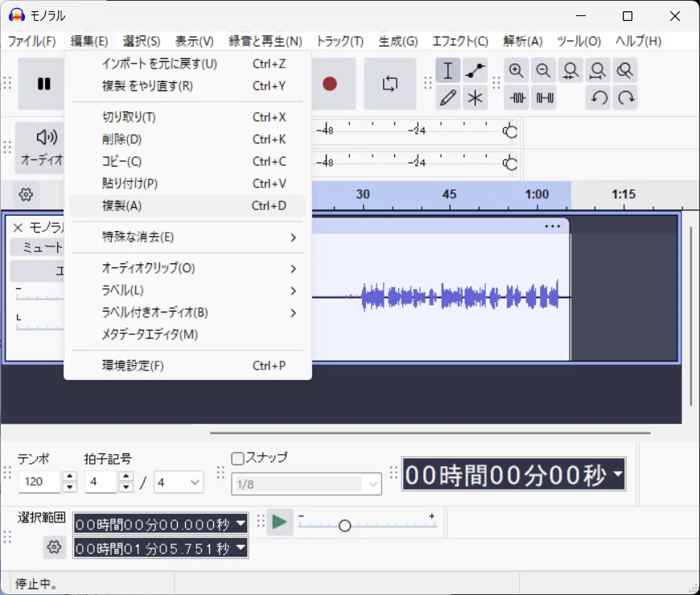
Task: Open the エフェクト(C) menu
Action: coord(460,42)
